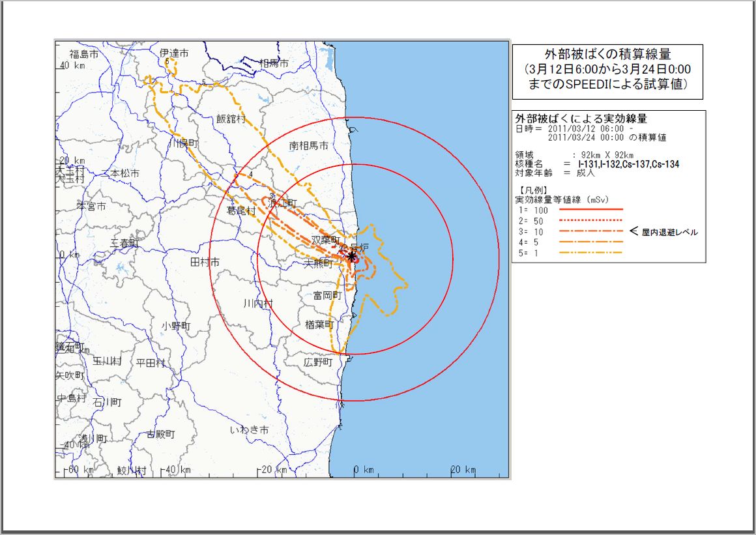Click the 古殿町 label
This screenshot has width=756, height=535.
point(161,434)
